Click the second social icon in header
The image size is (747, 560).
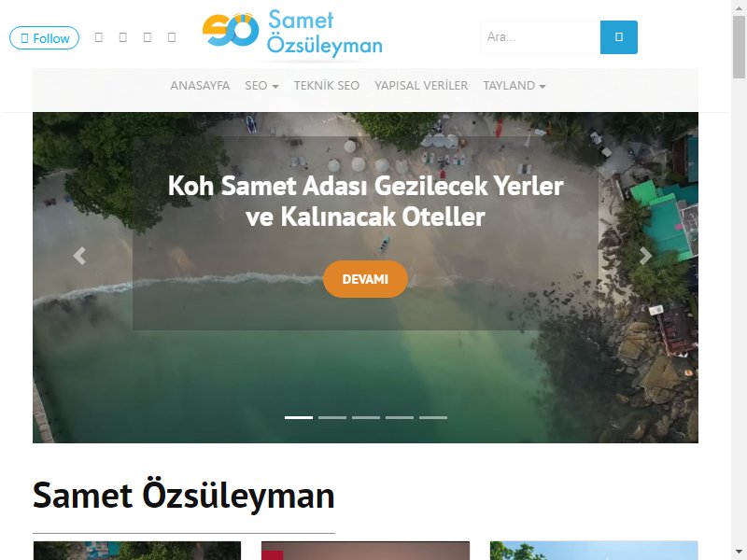pyautogui.click(x=123, y=37)
